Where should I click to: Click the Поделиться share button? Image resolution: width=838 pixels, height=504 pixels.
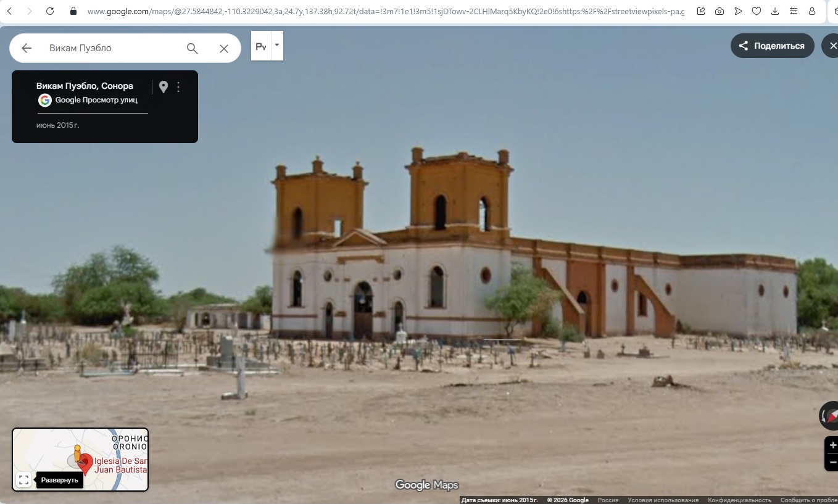(x=773, y=46)
